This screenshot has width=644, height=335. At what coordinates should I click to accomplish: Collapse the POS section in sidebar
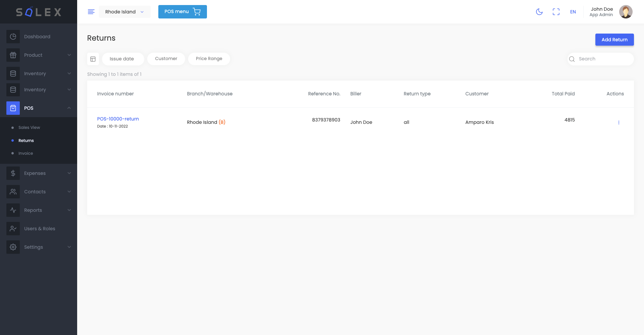[x=69, y=108]
